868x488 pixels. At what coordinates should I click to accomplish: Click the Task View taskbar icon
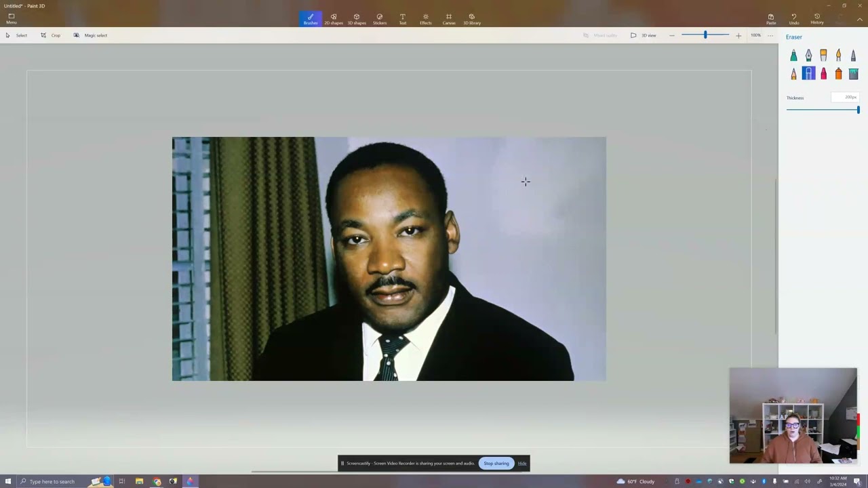coord(122,481)
